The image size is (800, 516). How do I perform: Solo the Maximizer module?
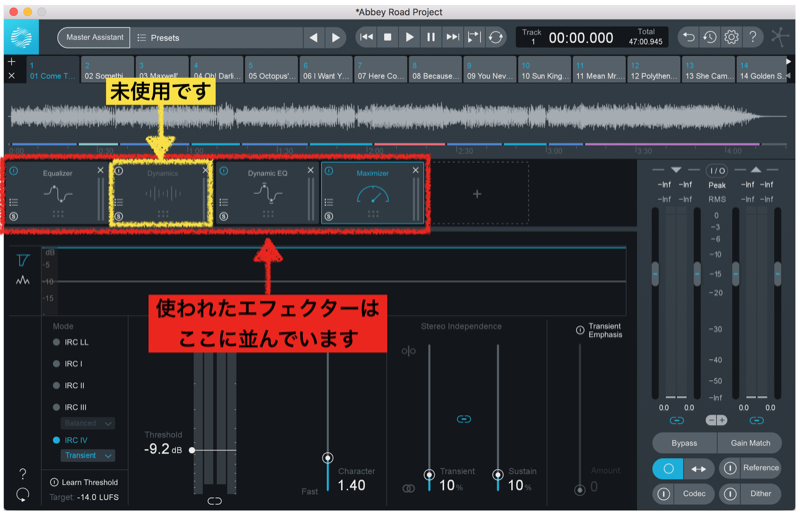coord(329,216)
